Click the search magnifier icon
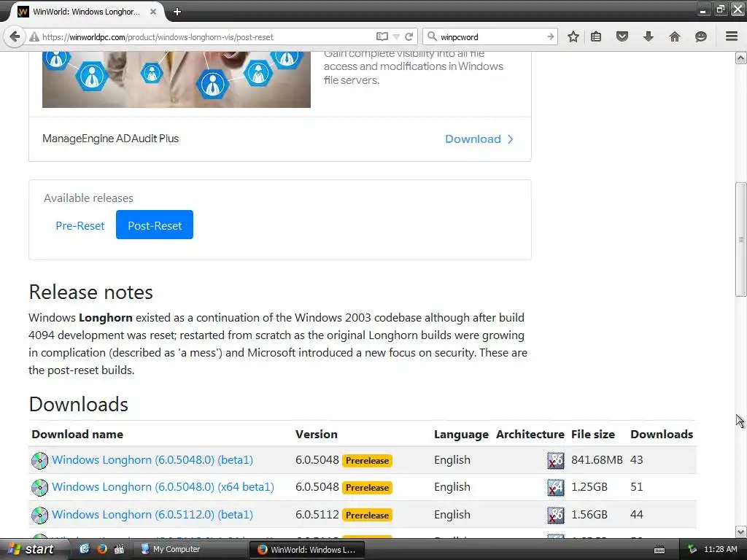 click(432, 36)
